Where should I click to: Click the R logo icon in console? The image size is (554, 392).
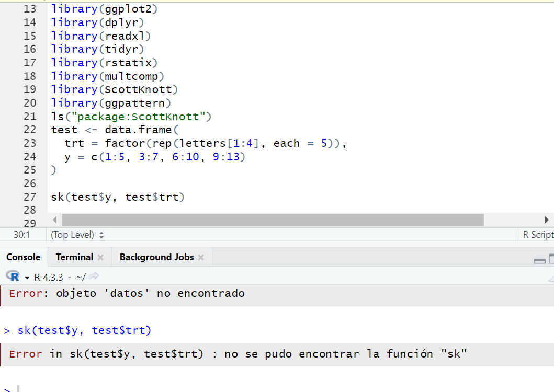pos(13,276)
